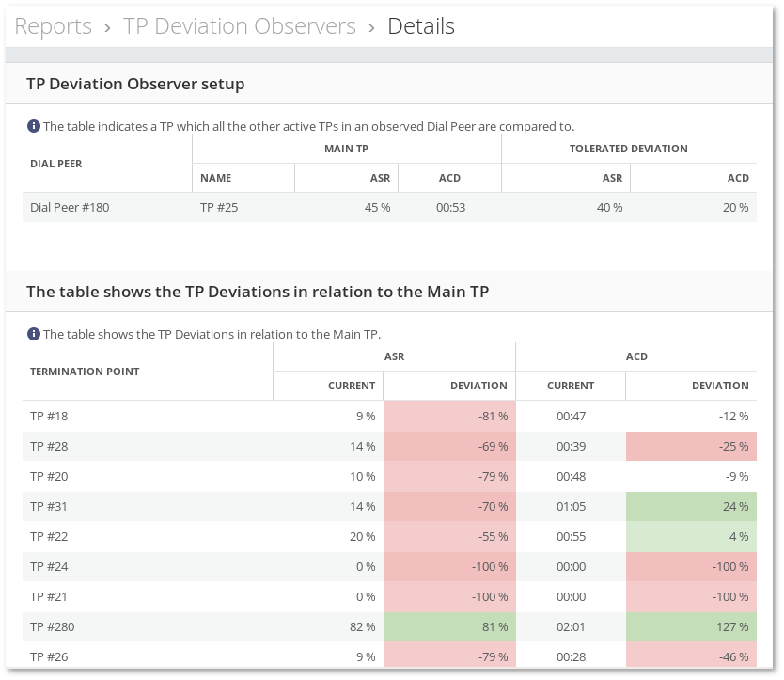Click info icon above TP Deviations table
This screenshot has width=784, height=680.
[34, 334]
